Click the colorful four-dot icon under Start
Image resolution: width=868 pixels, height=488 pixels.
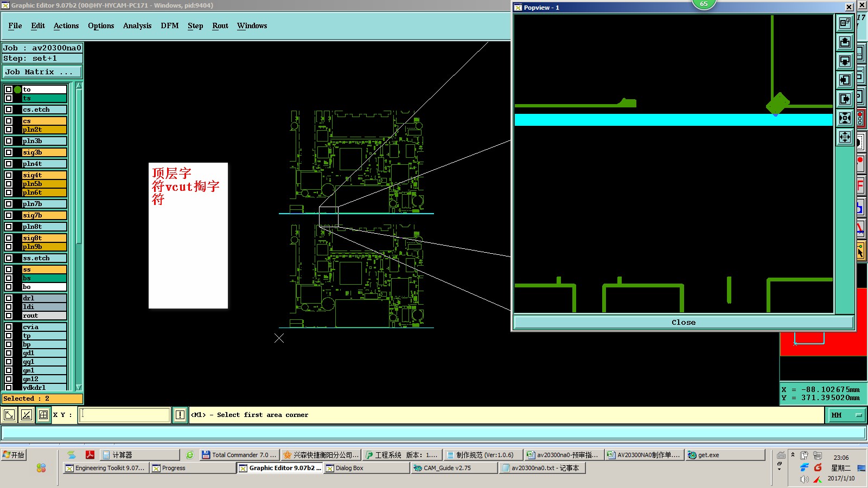click(x=41, y=467)
